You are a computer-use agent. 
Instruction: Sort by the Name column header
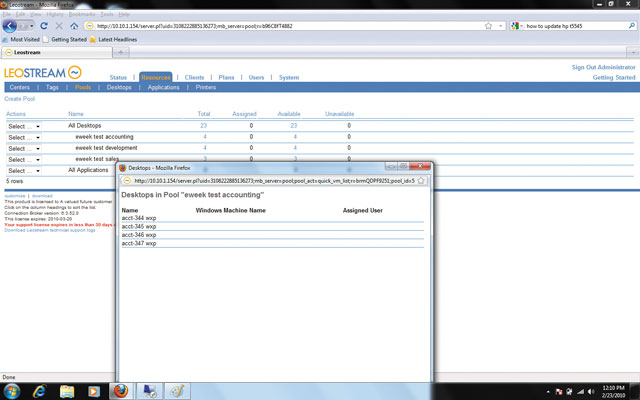[x=76, y=114]
